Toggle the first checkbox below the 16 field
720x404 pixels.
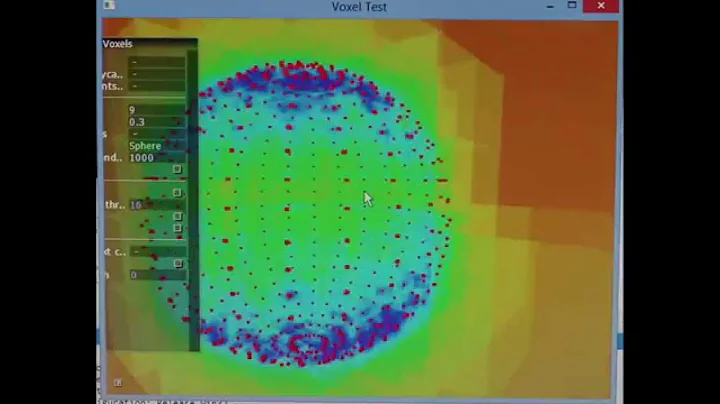pyautogui.click(x=178, y=216)
